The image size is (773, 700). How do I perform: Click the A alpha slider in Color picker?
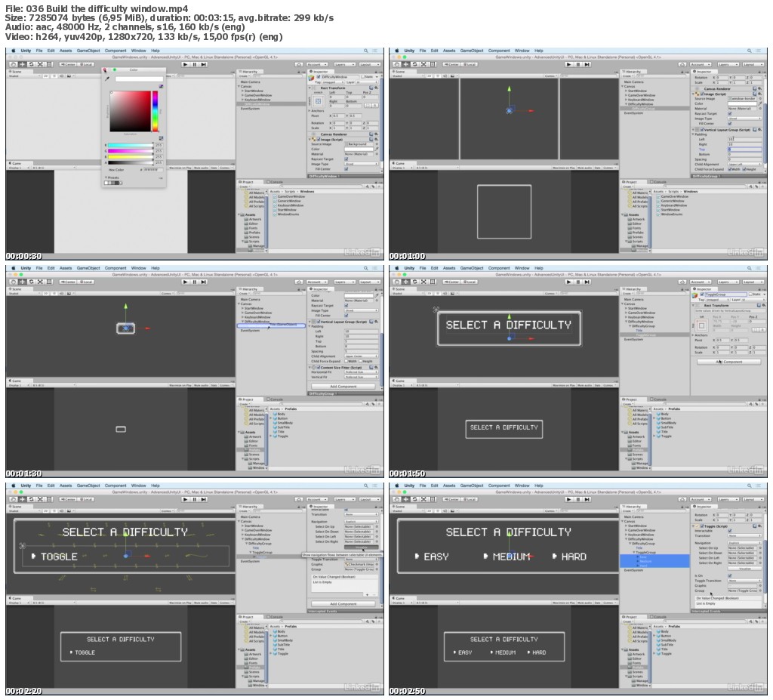(131, 162)
